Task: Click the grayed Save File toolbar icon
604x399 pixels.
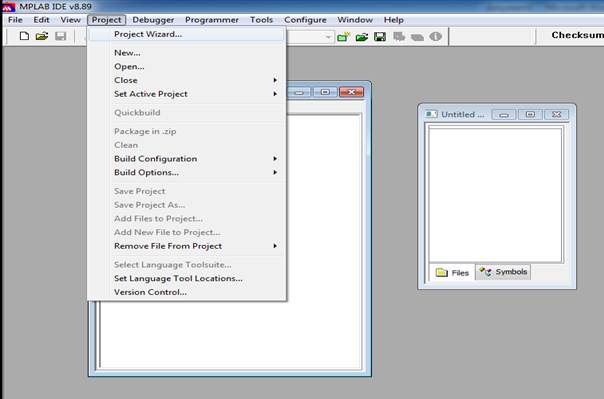Action: pyautogui.click(x=60, y=36)
